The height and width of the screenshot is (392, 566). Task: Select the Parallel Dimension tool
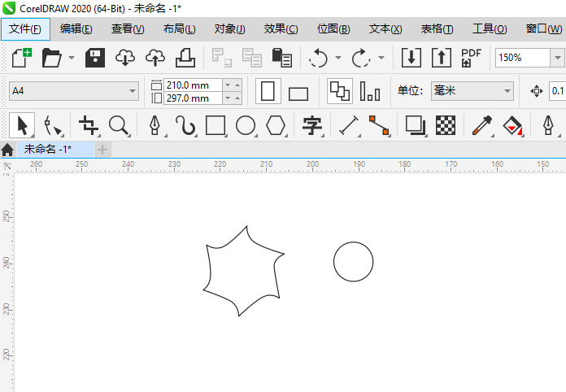pyautogui.click(x=349, y=125)
